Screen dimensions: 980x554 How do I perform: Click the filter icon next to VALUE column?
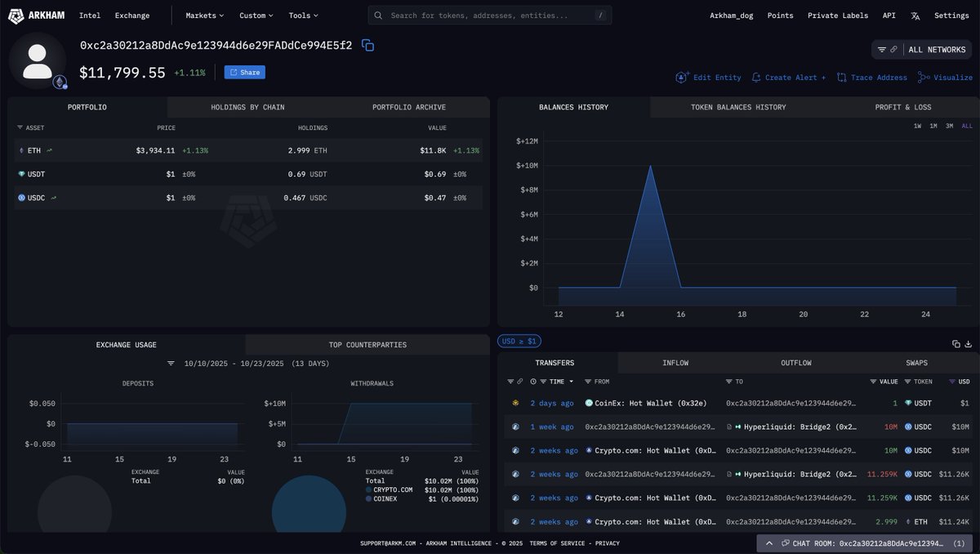coord(873,382)
